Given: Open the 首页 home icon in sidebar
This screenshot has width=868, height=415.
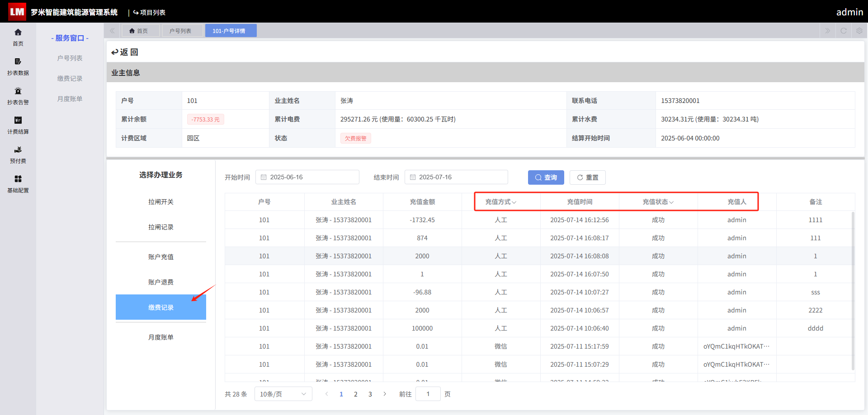Looking at the screenshot, I should 18,33.
